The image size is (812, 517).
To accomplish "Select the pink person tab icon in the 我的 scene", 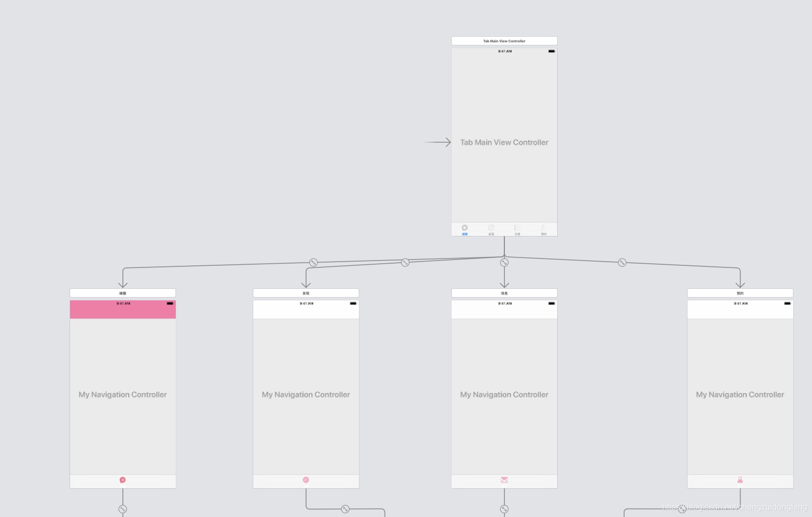I will click(740, 480).
